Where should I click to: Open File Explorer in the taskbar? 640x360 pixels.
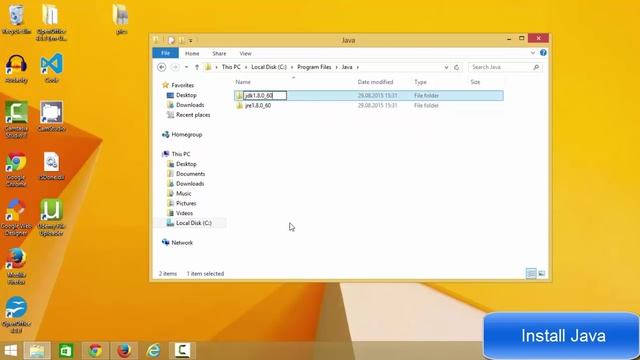pyautogui.click(x=37, y=351)
